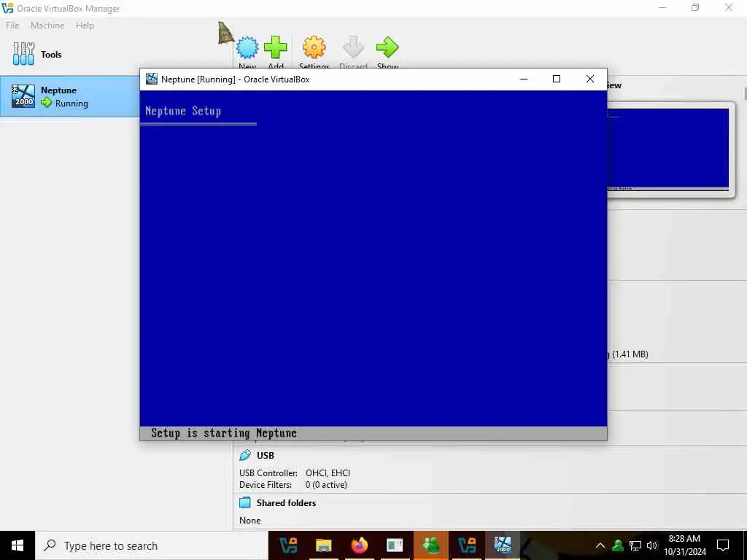Click the volume speaker tray icon

(652, 545)
